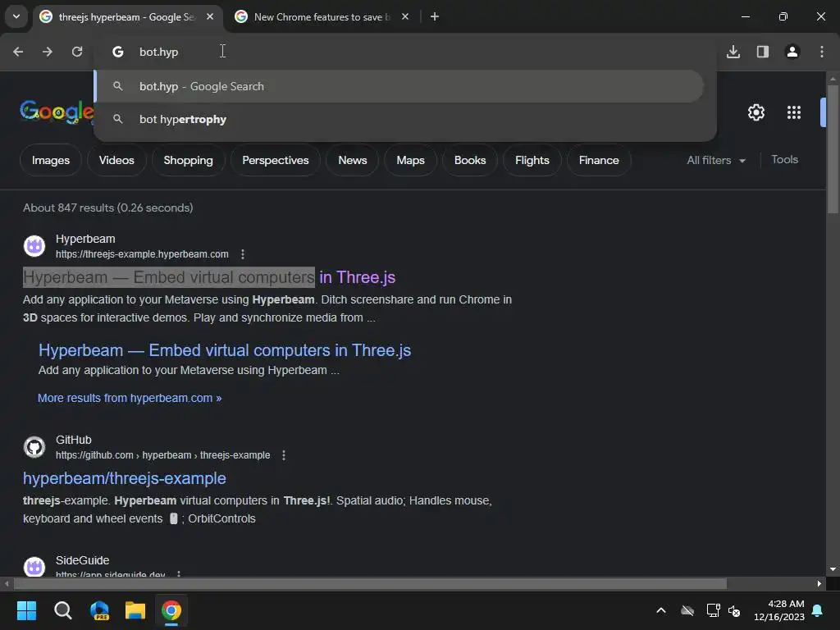This screenshot has width=840, height=630.
Task: Click the vertical scrollbar thumb
Action: pyautogui.click(x=833, y=150)
